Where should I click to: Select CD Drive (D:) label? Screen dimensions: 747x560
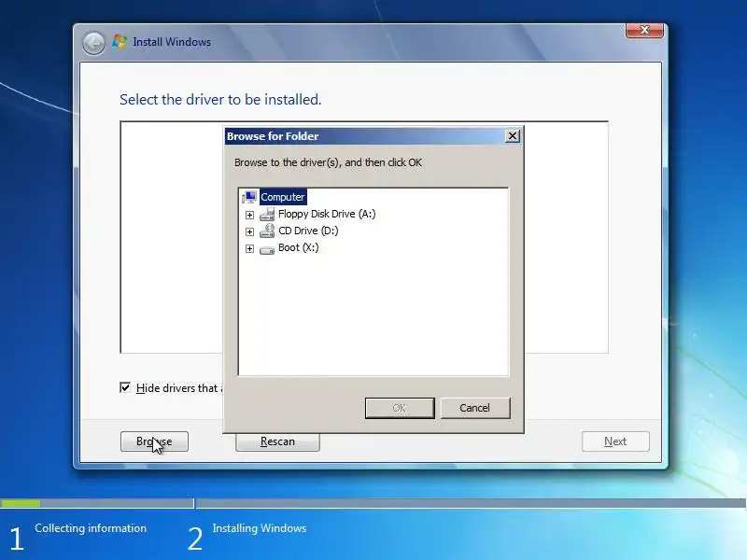[x=308, y=231]
